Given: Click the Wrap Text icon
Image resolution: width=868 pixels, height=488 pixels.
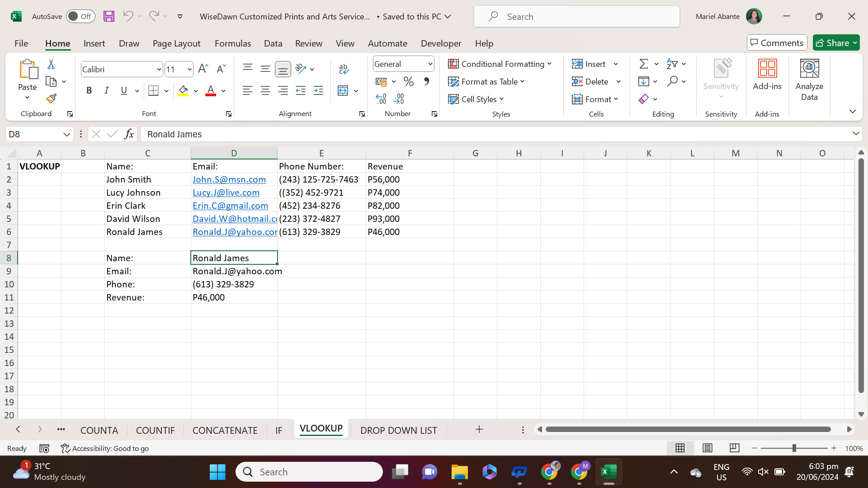Looking at the screenshot, I should (343, 69).
